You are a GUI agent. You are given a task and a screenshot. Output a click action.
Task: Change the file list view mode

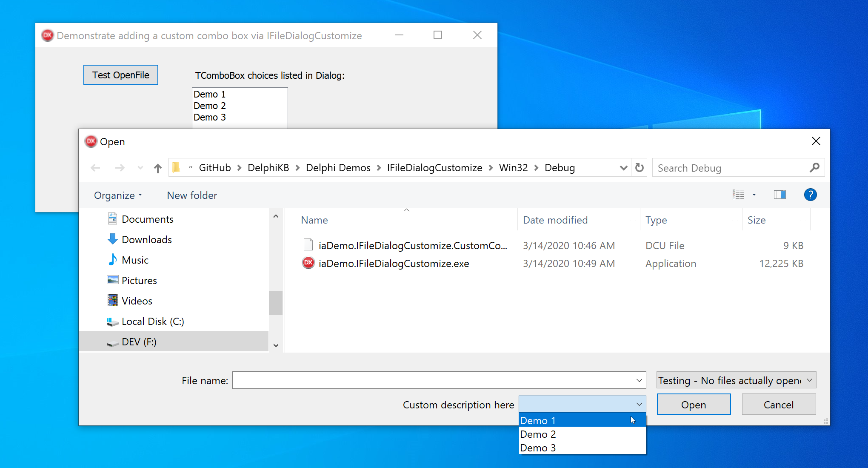739,195
